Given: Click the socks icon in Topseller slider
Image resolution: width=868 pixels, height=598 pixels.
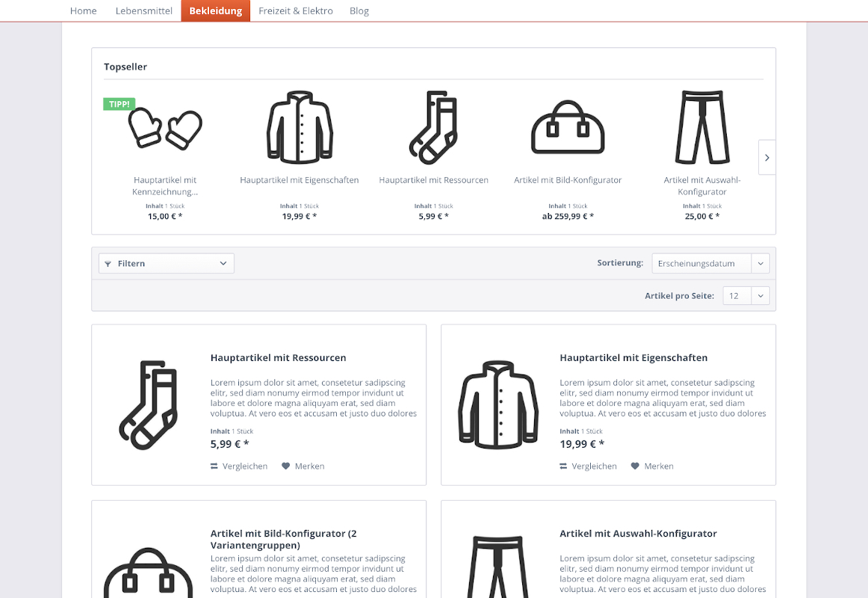Looking at the screenshot, I should pyautogui.click(x=433, y=128).
